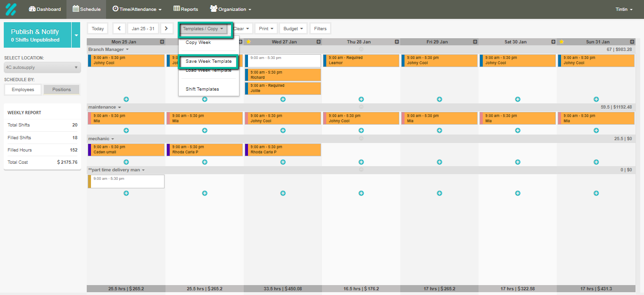Click plus icon on Fri 29 Jan header
This screenshot has height=295, width=644.
475,42
